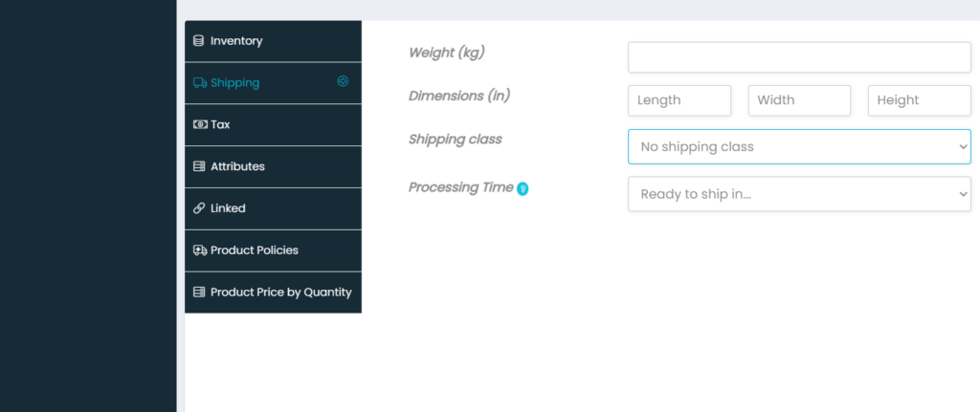Open the Linked tab
The image size is (980, 412).
point(228,208)
